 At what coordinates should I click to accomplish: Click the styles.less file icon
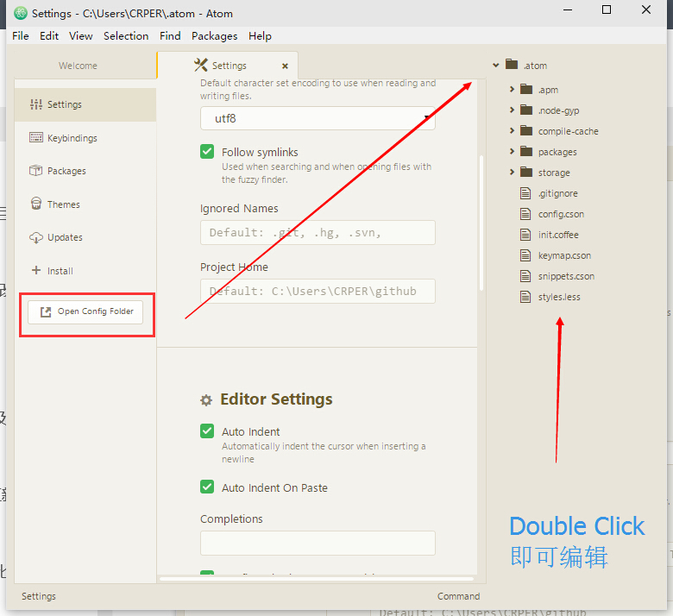click(x=525, y=297)
